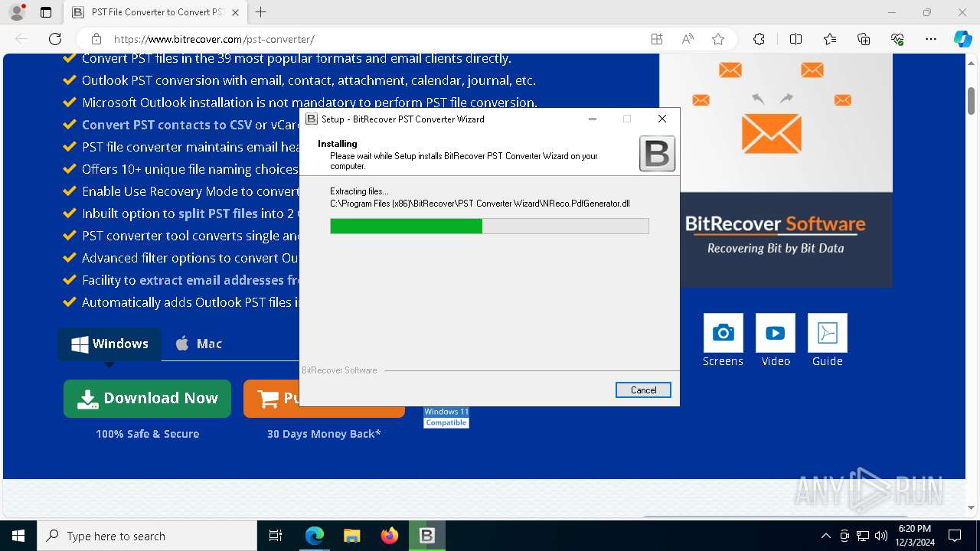
Task: Open the notification center icon
Action: coord(955,536)
